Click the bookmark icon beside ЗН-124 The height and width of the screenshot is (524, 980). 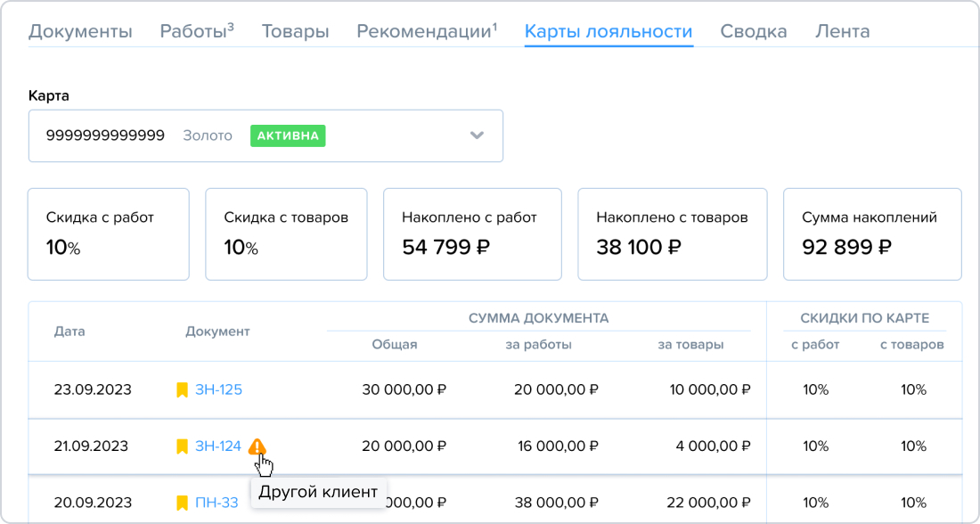(182, 446)
